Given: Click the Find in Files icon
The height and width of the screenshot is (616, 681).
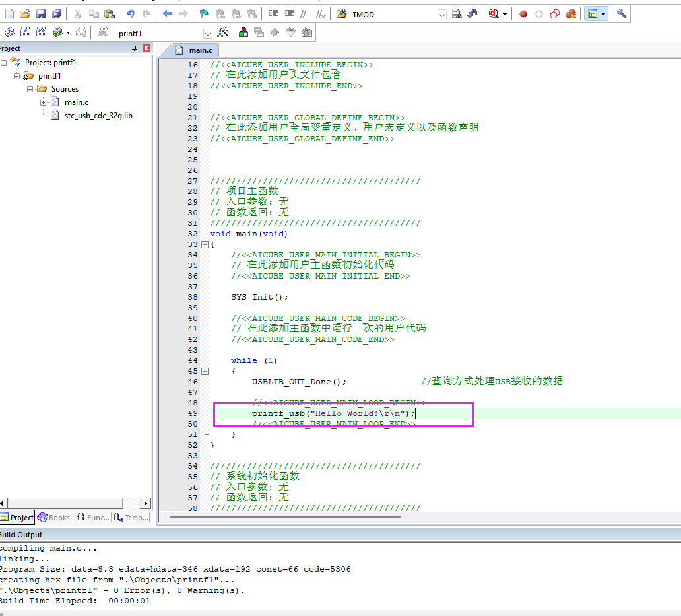Looking at the screenshot, I should [341, 15].
